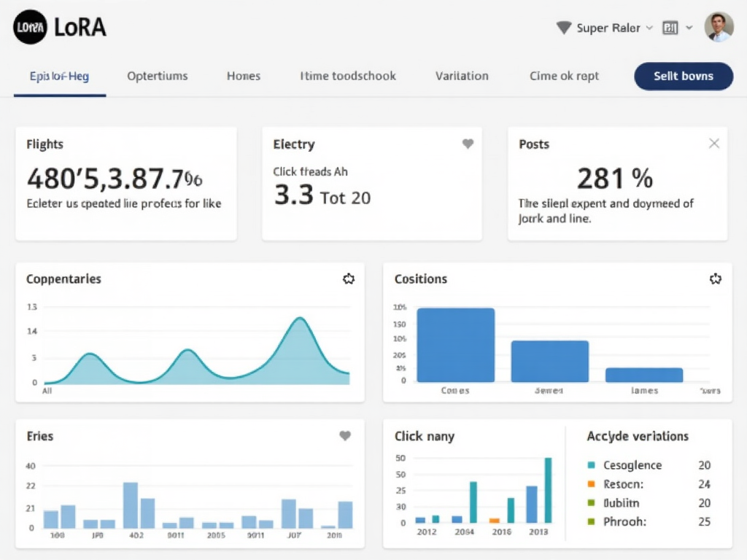Click the diamond icon beside Super Raler
Screen dimensions: 747x560
(563, 28)
